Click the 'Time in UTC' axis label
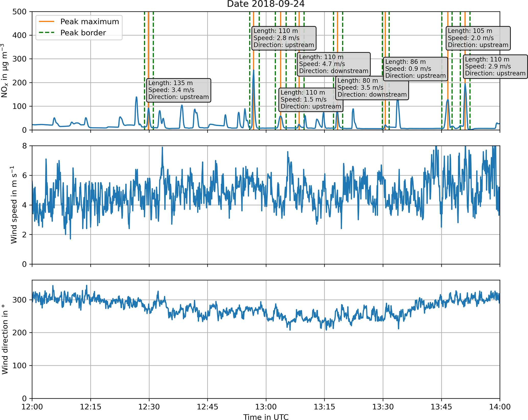Screen dimensions: 528x420 (x=266, y=417)
